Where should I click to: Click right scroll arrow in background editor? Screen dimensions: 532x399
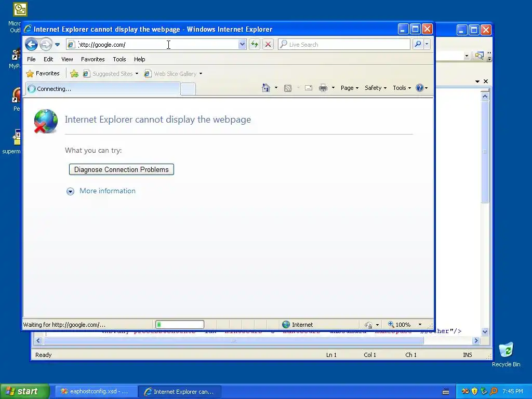(476, 341)
